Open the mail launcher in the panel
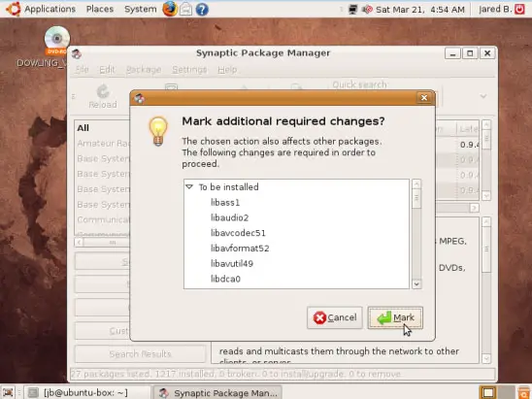Screen dimensions: 532x399 click(x=185, y=9)
